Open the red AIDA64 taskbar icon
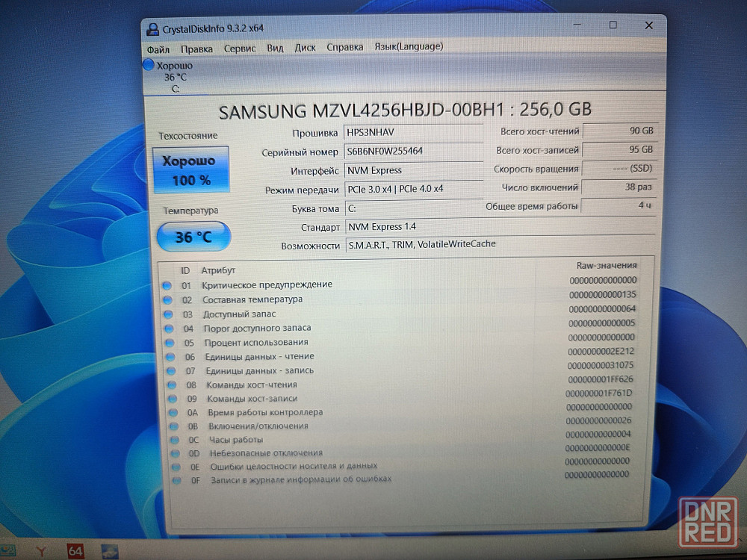The height and width of the screenshot is (560, 747). coord(75,552)
